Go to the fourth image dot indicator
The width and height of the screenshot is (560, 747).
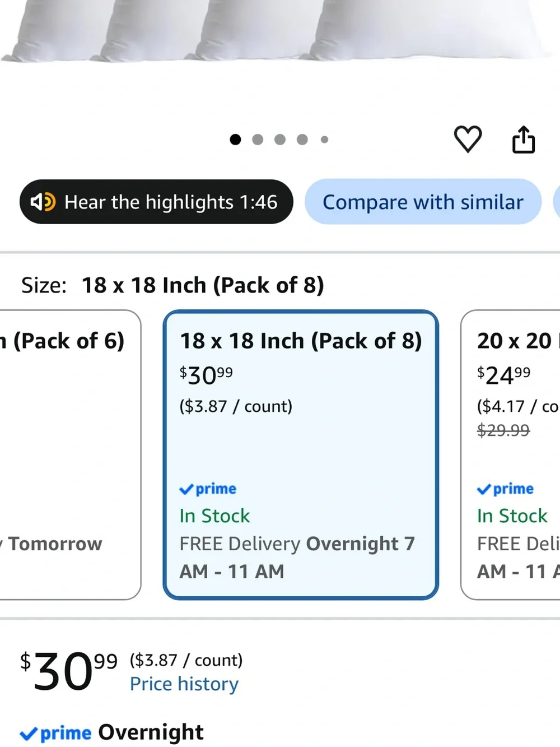tap(302, 140)
